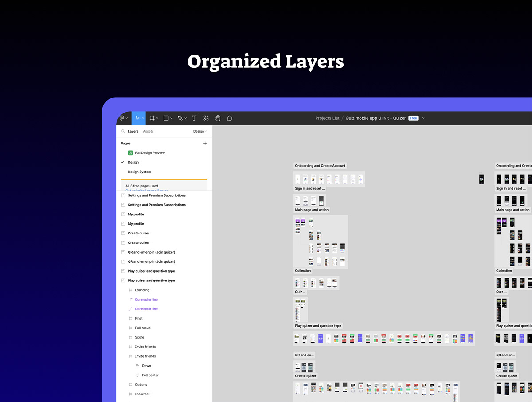The width and height of the screenshot is (532, 402).
Task: Select the Comment tool
Action: (229, 118)
